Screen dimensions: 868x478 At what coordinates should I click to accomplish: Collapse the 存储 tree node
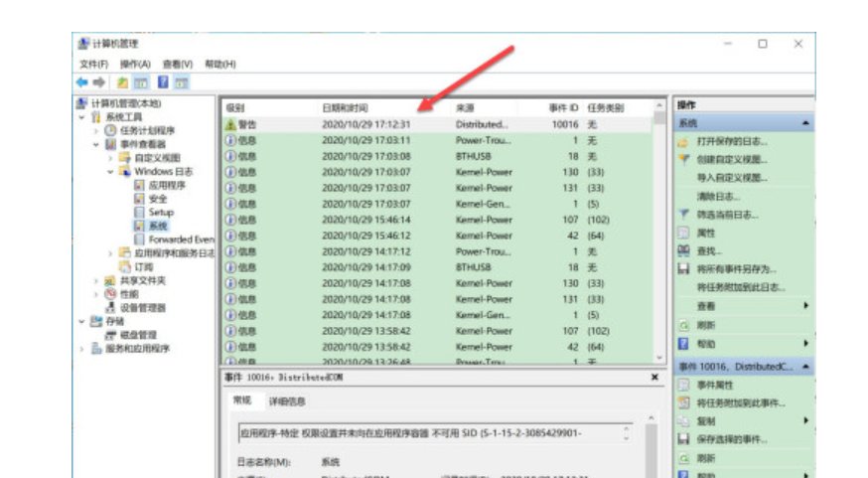81,321
